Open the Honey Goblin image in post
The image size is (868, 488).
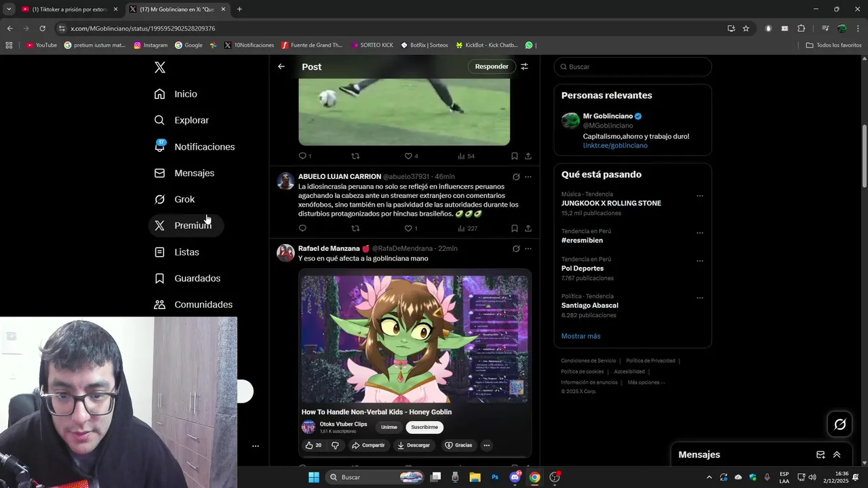[x=414, y=363]
